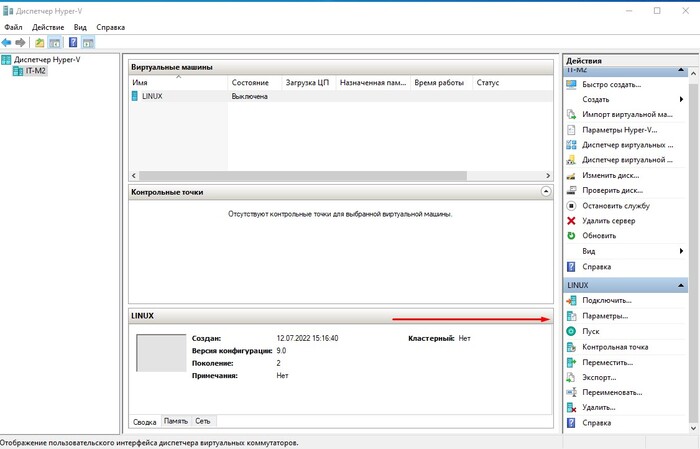The image size is (700, 449).
Task: Switch to the Память tab
Action: tap(175, 421)
